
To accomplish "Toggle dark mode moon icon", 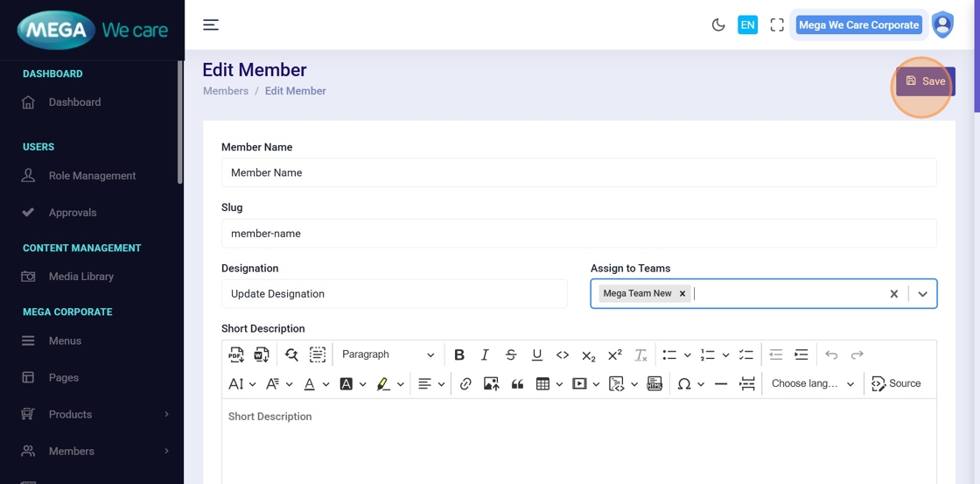I will pyautogui.click(x=718, y=25).
